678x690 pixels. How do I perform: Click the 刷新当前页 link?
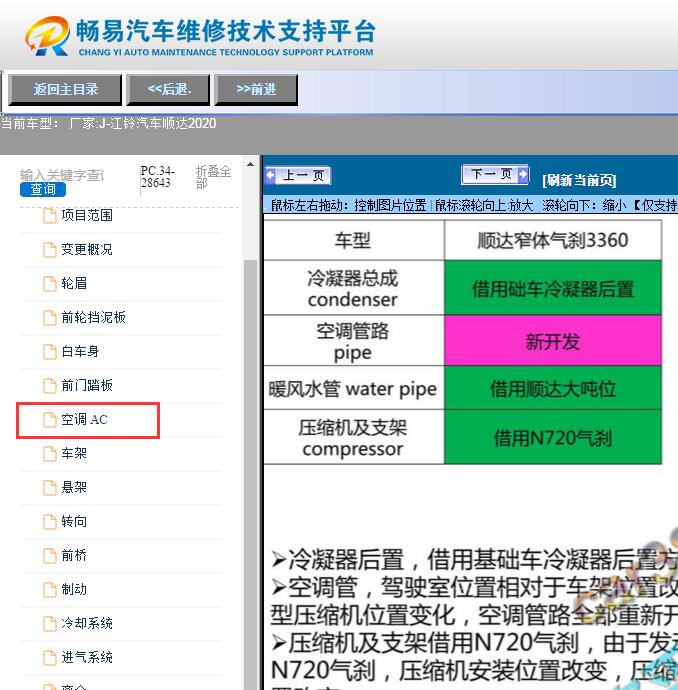[579, 180]
